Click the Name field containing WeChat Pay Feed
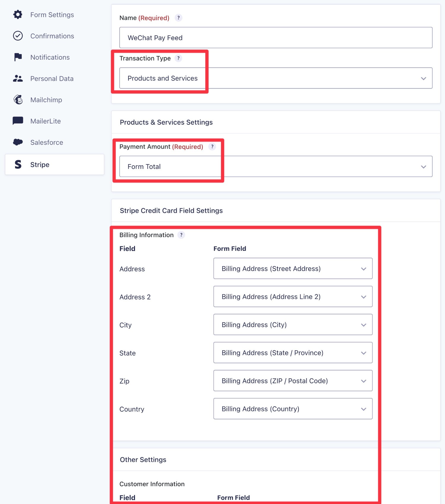 tap(276, 38)
